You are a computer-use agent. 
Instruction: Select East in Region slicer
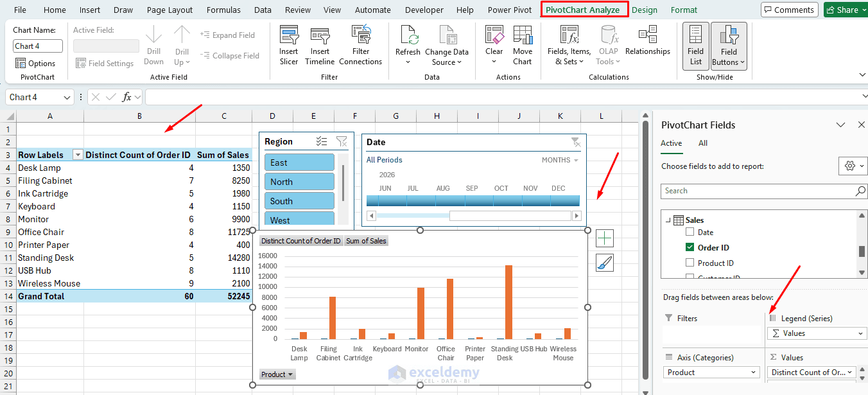299,162
